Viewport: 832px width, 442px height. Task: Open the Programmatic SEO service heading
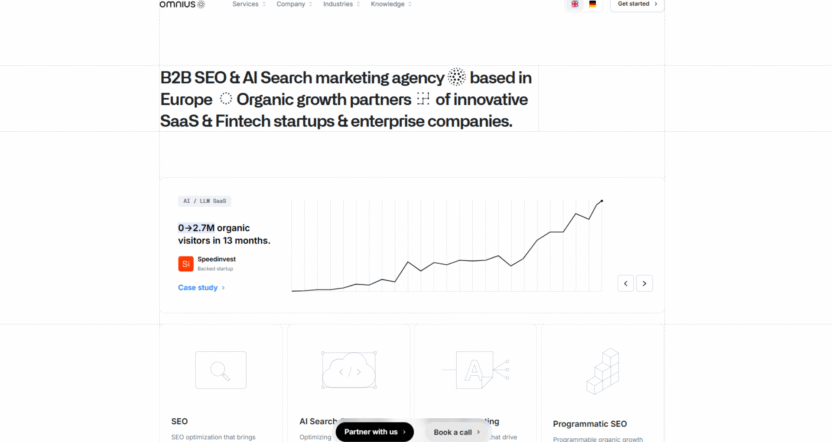pyautogui.click(x=590, y=423)
